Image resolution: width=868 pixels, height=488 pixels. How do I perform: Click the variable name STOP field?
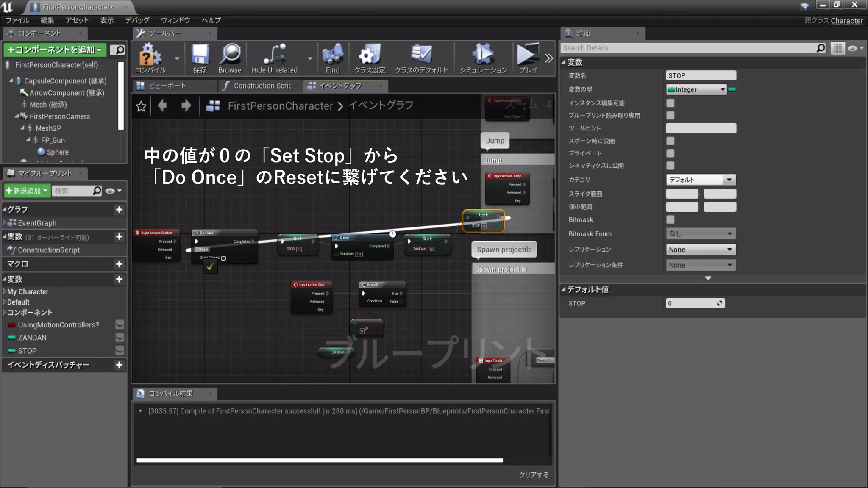[701, 75]
